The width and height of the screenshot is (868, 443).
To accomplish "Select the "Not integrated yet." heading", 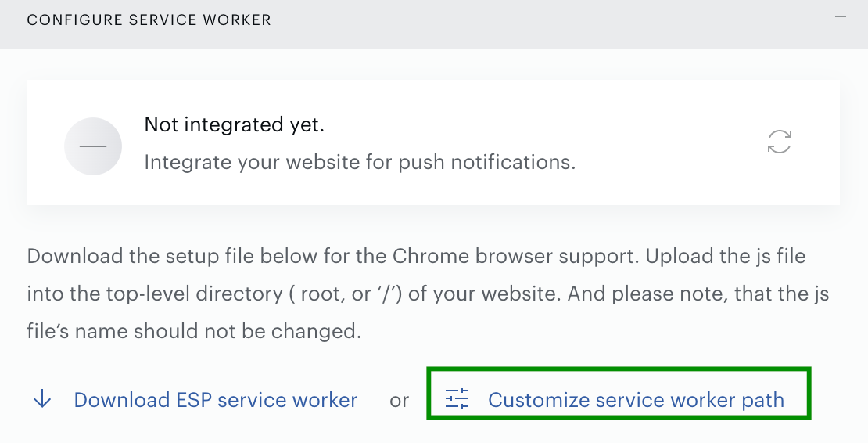I will pyautogui.click(x=234, y=124).
